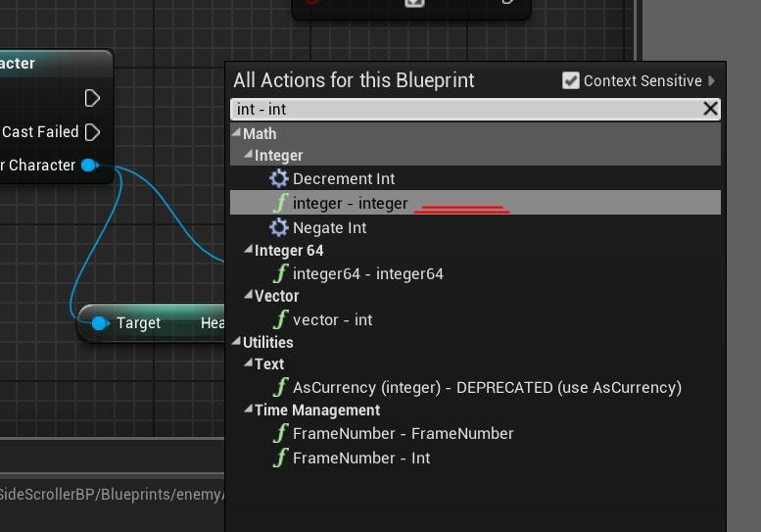Click the Character blue output pin

pos(90,165)
